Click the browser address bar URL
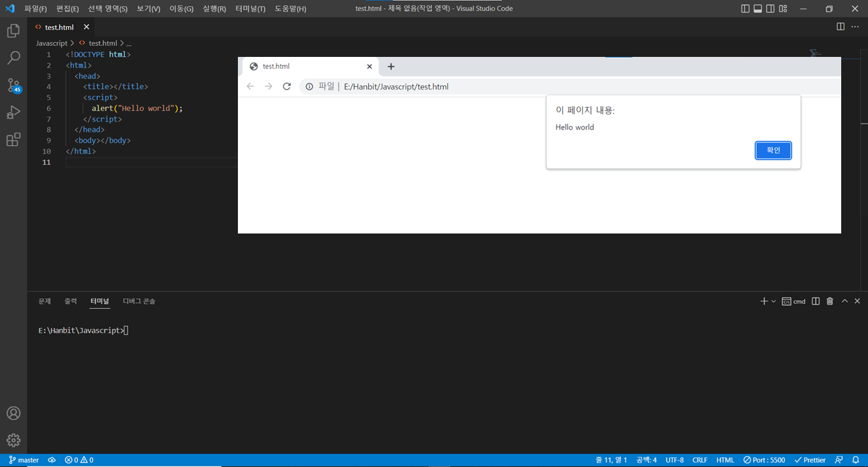Image resolution: width=868 pixels, height=467 pixels. click(x=396, y=86)
